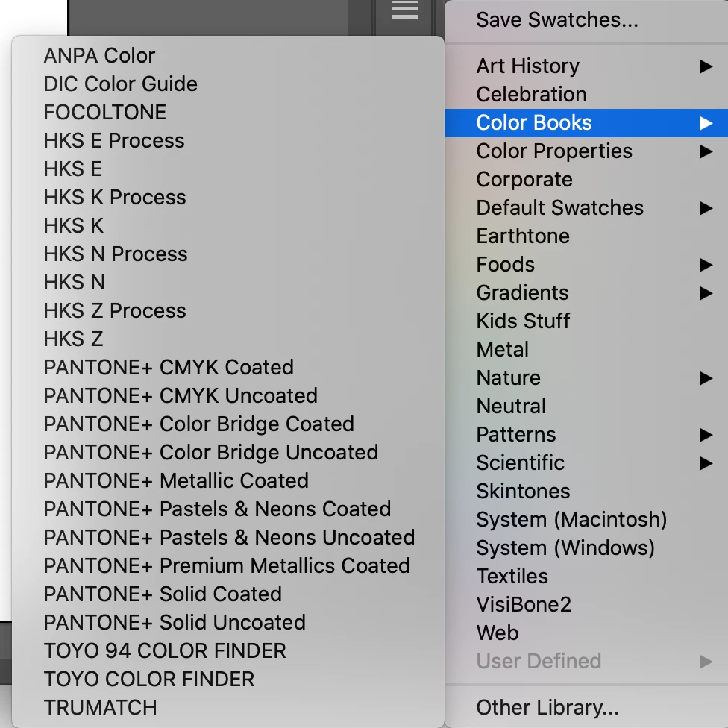The image size is (728, 728).
Task: Open PANTONE+ Metallic Coated book
Action: tap(228, 480)
